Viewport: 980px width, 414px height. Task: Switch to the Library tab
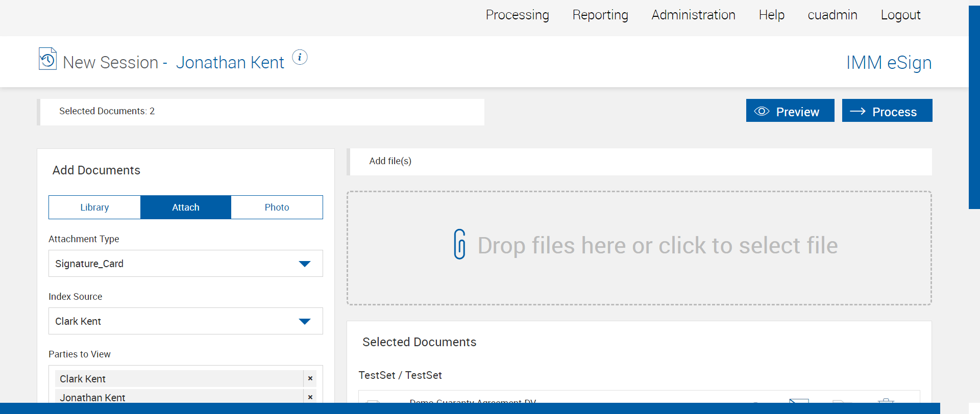(94, 207)
